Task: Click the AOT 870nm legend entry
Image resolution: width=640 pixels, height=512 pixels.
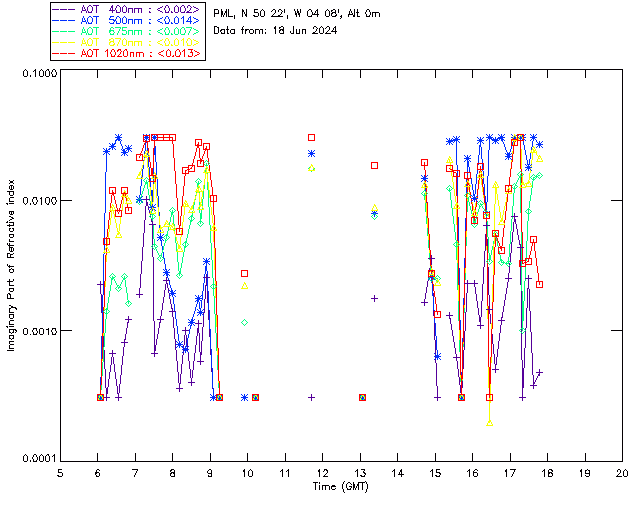Action: (x=128, y=42)
